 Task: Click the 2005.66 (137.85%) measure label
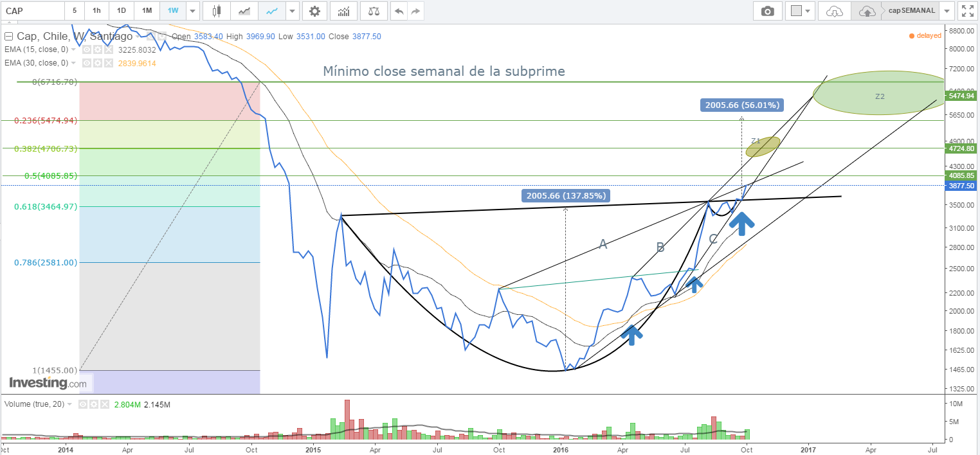pyautogui.click(x=566, y=195)
